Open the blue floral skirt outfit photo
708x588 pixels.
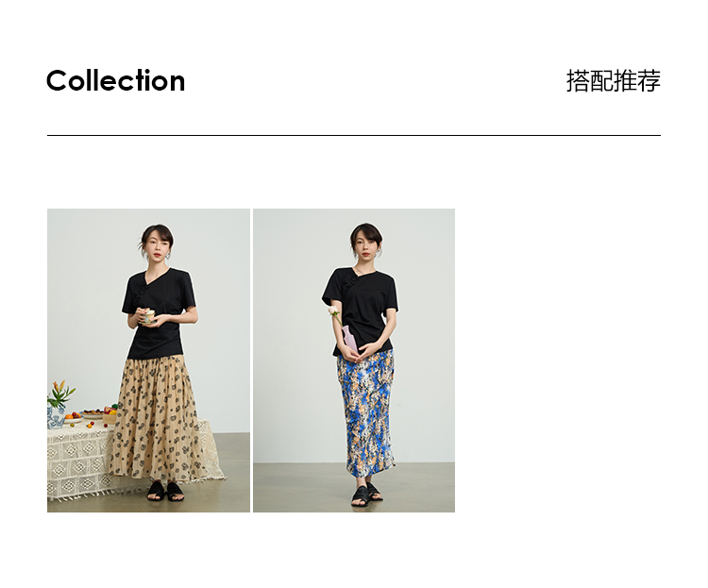click(354, 361)
